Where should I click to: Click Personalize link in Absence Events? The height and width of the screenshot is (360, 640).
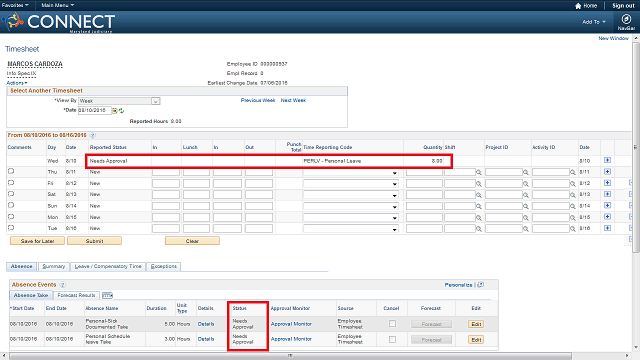(458, 285)
